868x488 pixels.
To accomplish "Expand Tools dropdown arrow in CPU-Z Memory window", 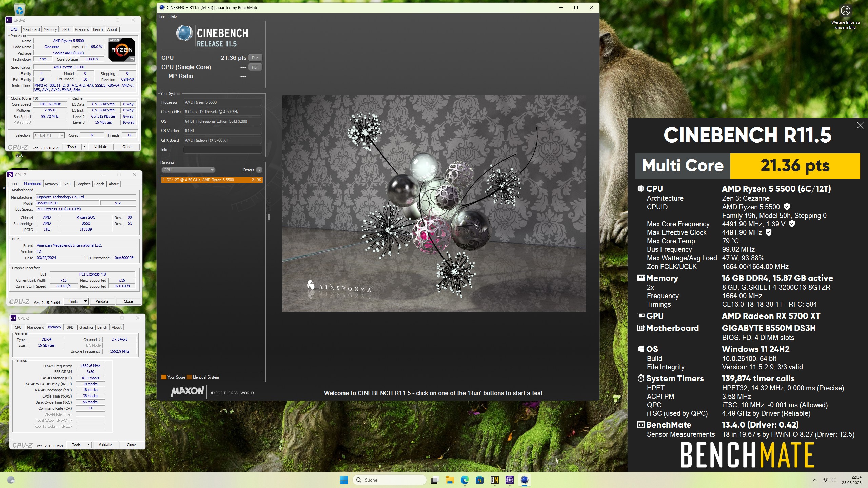I will point(88,445).
